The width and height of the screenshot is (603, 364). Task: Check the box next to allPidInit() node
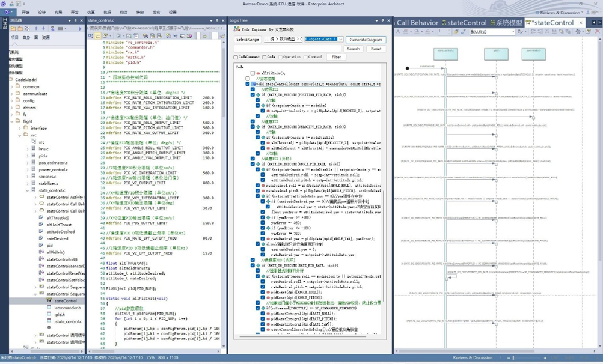[x=253, y=73]
